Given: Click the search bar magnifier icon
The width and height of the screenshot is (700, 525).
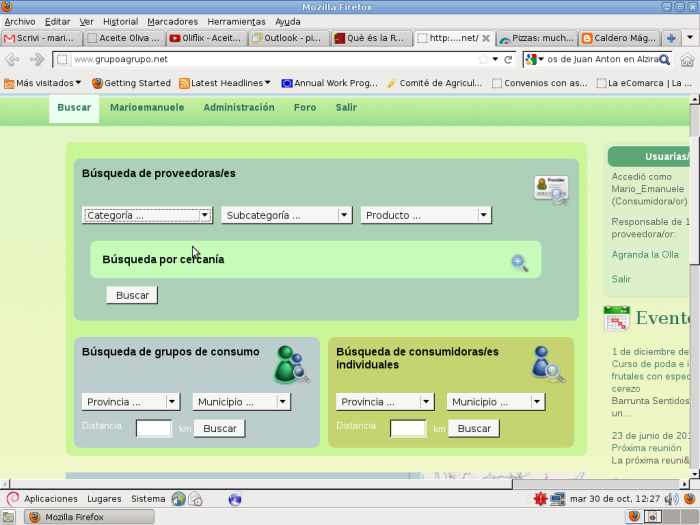Looking at the screenshot, I should (664, 59).
